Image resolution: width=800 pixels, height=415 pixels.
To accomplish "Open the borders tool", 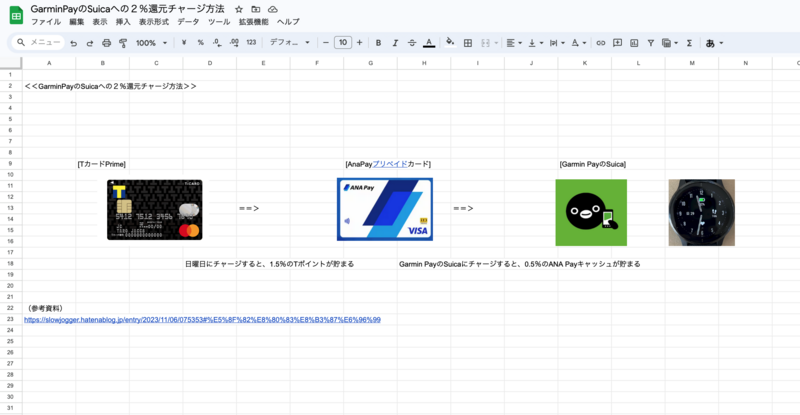I will [x=467, y=43].
